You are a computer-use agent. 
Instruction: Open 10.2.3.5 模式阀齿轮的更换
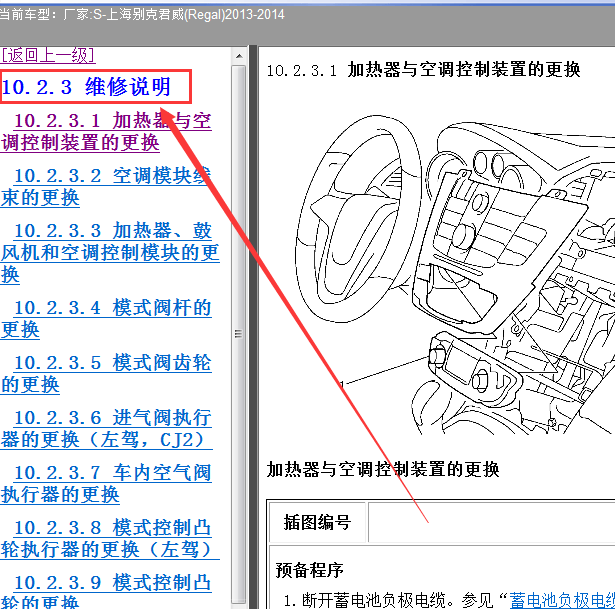106,373
